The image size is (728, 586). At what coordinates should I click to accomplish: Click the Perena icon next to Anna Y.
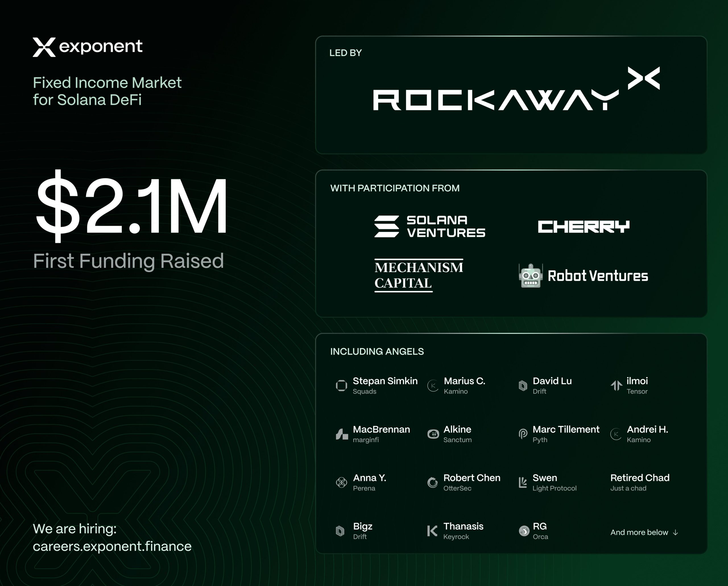[341, 482]
